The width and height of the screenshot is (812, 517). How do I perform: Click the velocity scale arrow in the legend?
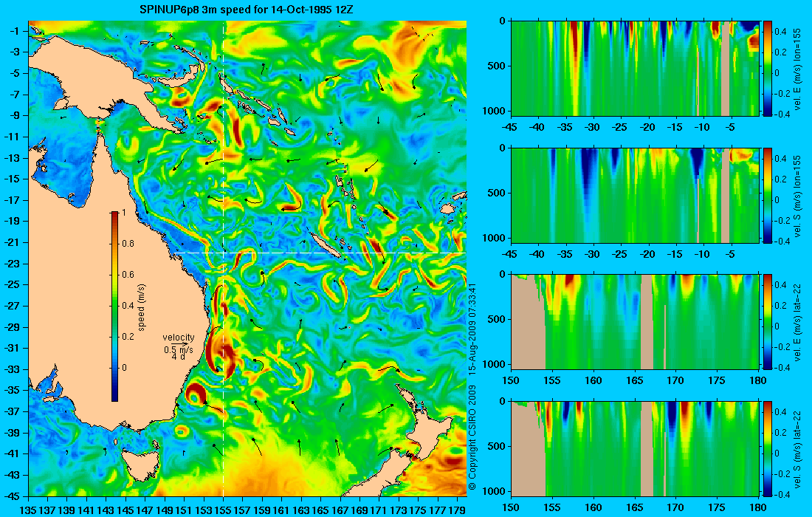(179, 344)
